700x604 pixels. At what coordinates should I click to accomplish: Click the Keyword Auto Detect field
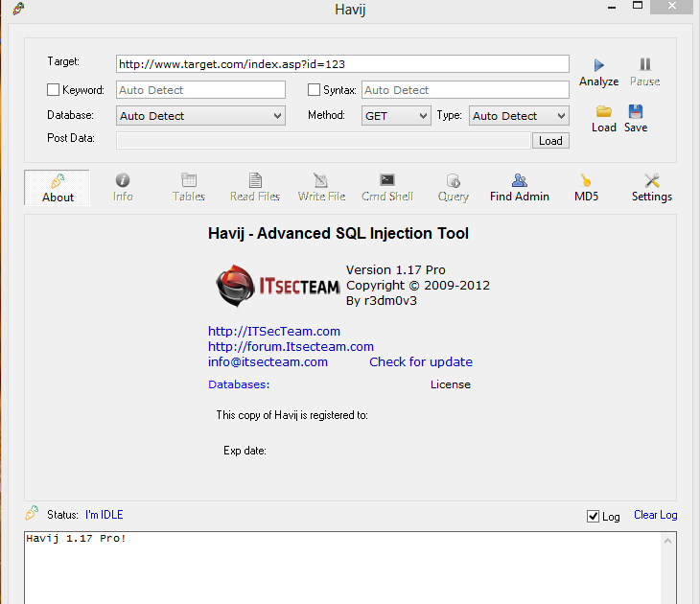[x=200, y=90]
